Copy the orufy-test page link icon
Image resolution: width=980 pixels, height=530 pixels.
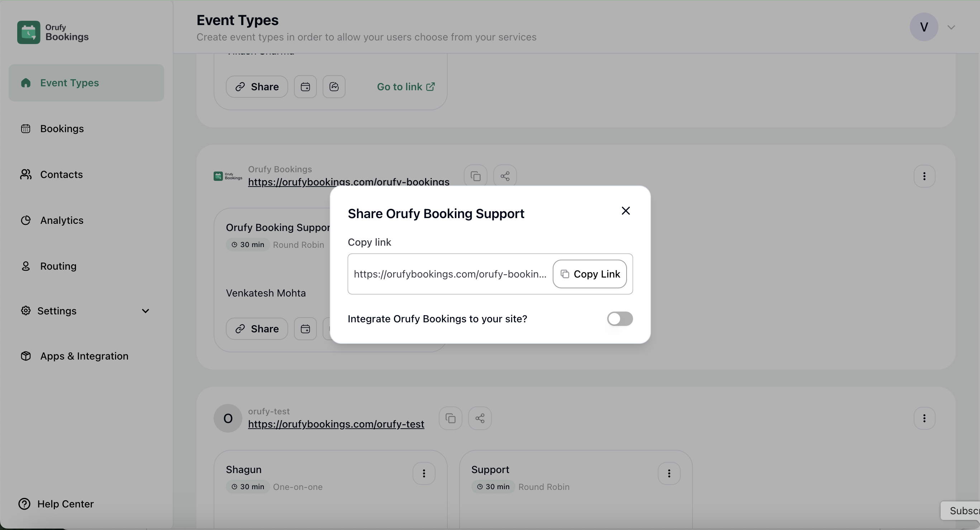[x=451, y=418]
